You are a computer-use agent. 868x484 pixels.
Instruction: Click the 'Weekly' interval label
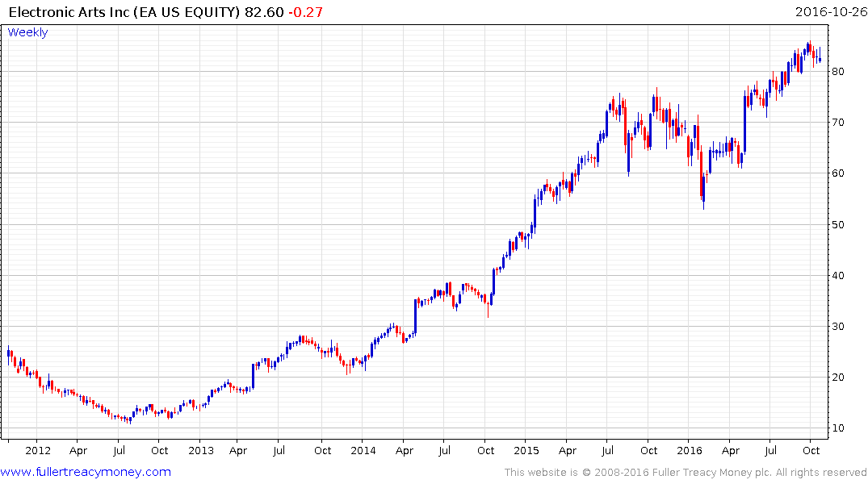point(27,32)
